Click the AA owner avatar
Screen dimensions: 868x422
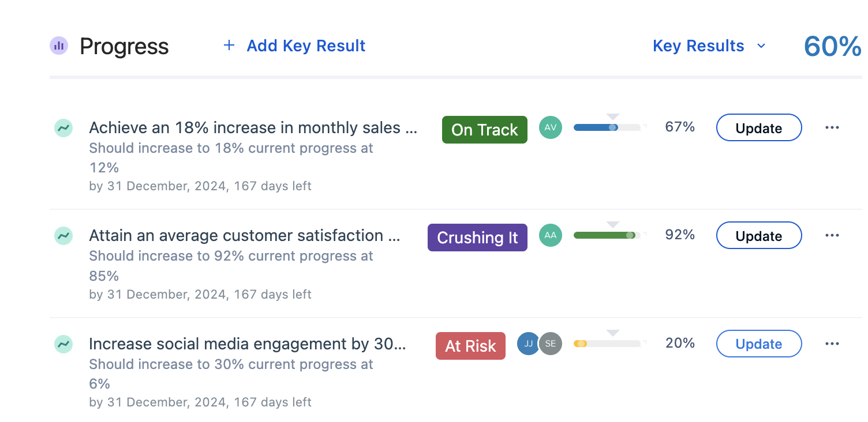pyautogui.click(x=551, y=235)
